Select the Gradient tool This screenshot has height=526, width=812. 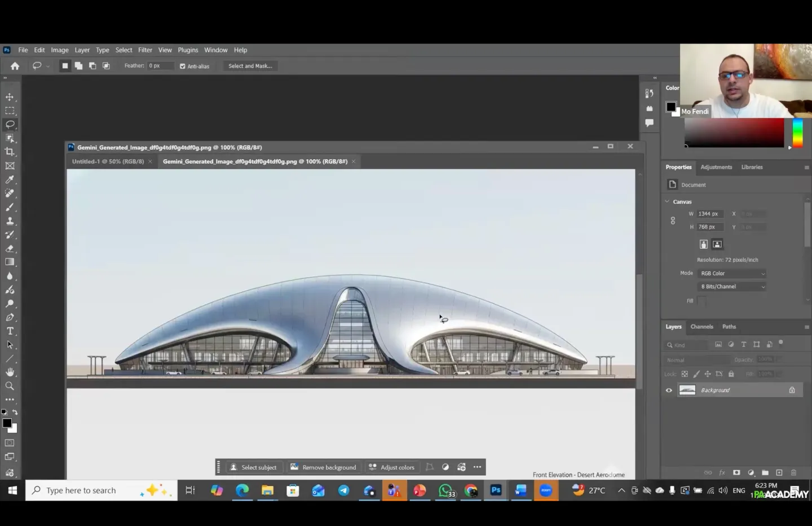tap(10, 262)
